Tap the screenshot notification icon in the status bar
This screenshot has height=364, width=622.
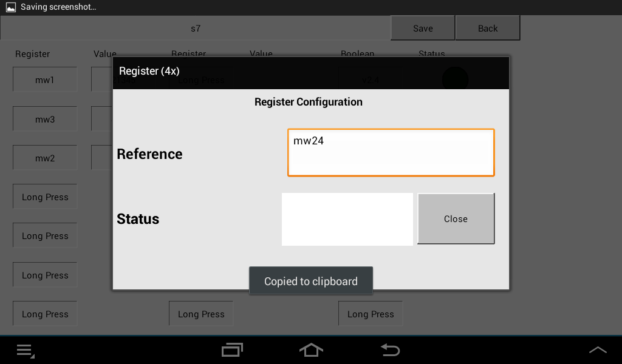pos(11,7)
